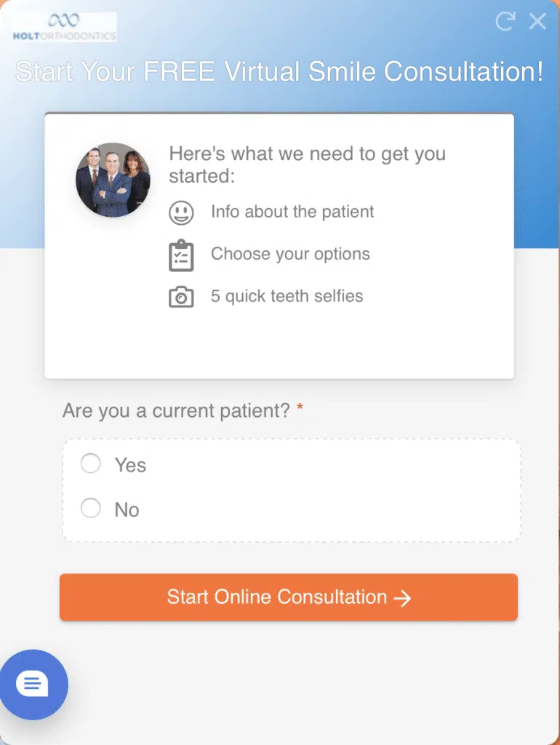This screenshot has width=560, height=745.
Task: Click the No option label
Action: click(x=127, y=510)
